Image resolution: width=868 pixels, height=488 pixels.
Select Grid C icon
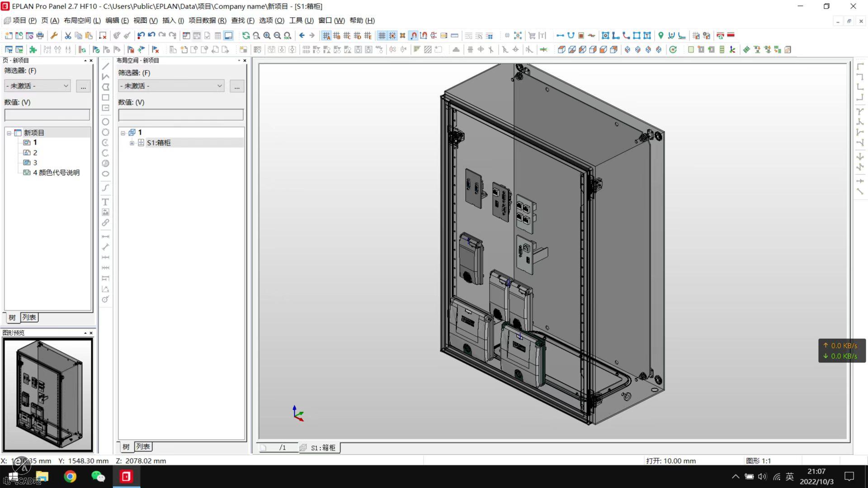pyautogui.click(x=347, y=35)
